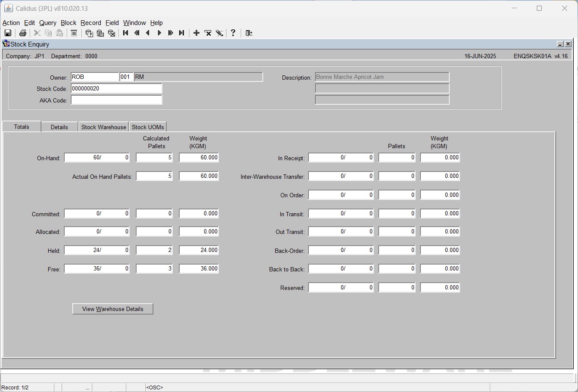
Task: Click the View Warehouse Details button
Action: click(x=113, y=309)
